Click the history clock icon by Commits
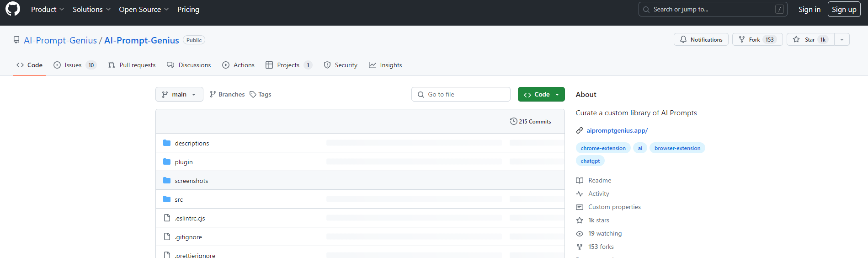This screenshot has width=868, height=258. pos(513,121)
